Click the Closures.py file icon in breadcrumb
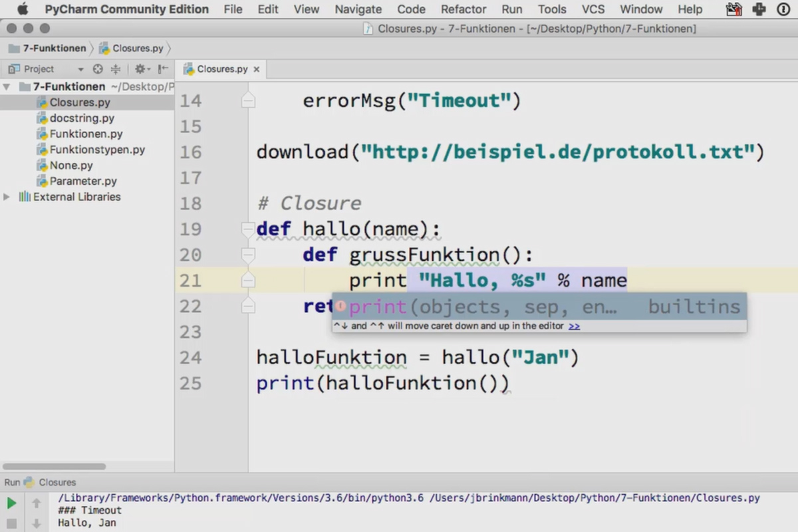Viewport: 798px width, 532px height. (x=104, y=49)
